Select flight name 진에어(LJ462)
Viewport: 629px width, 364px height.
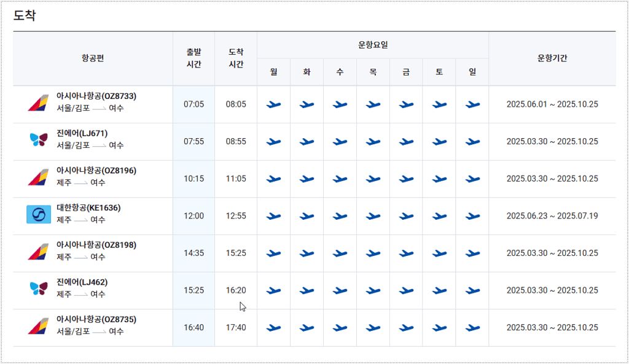(x=82, y=282)
